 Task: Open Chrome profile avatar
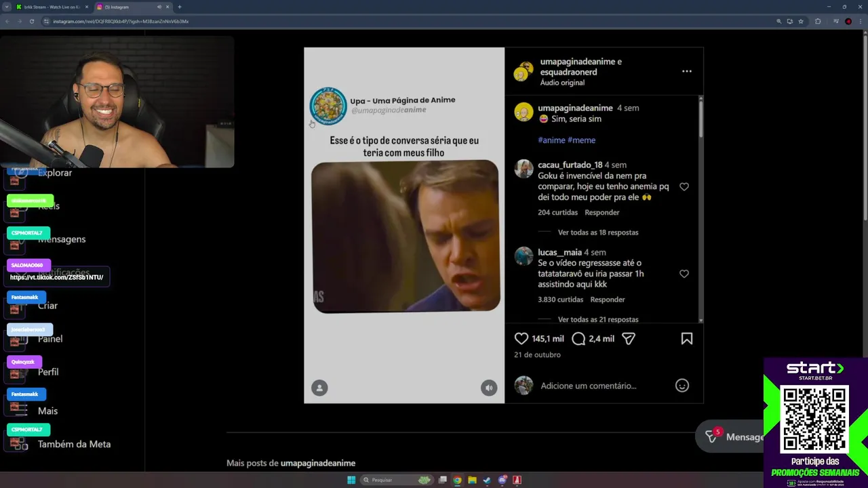click(848, 21)
